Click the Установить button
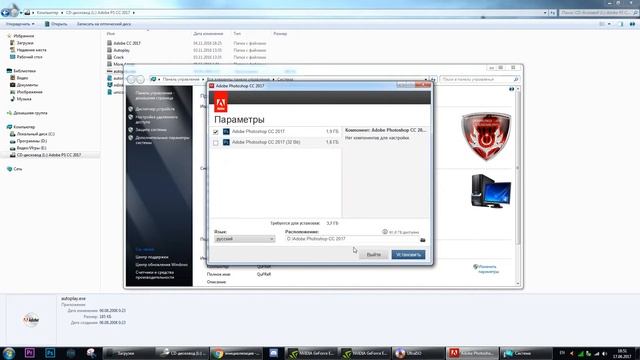The height and width of the screenshot is (360, 640). coord(408,255)
